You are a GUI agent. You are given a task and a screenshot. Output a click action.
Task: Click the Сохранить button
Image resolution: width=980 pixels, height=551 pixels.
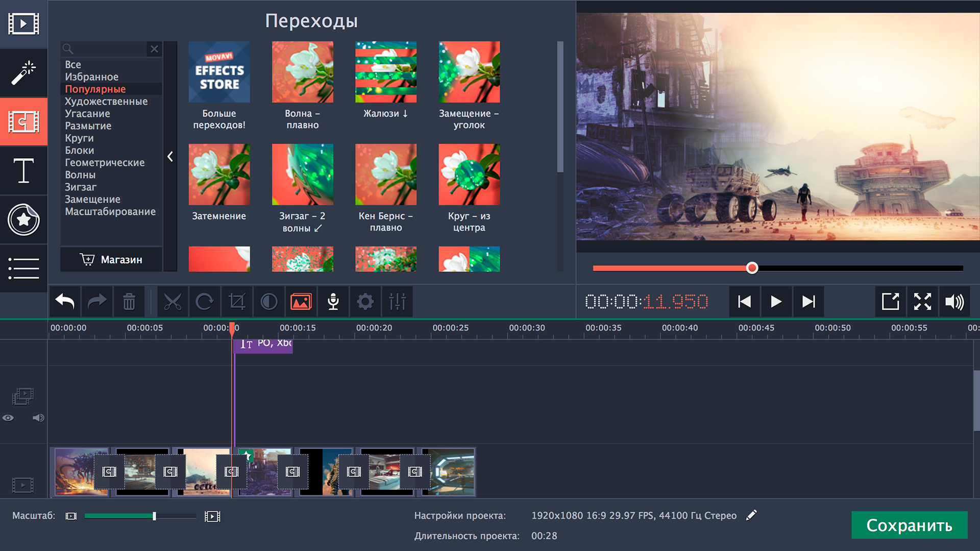(x=909, y=525)
